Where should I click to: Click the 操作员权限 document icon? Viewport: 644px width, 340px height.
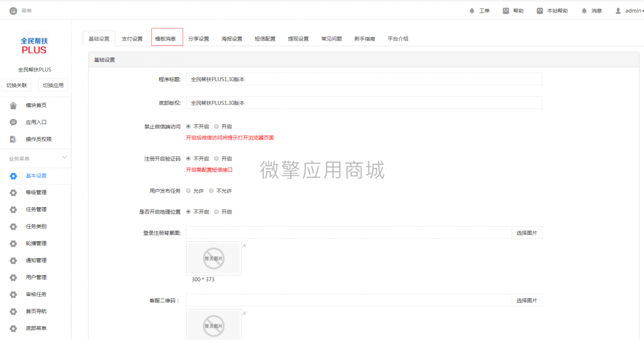point(14,139)
